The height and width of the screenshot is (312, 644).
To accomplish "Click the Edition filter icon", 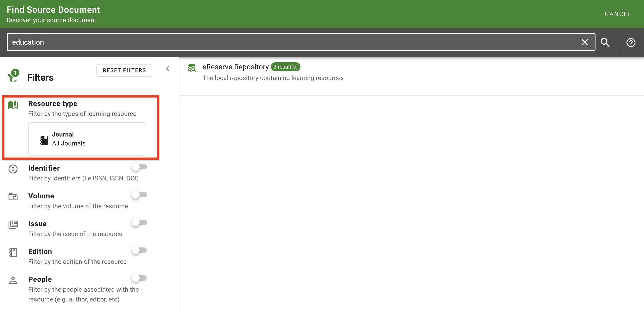I will 13,252.
